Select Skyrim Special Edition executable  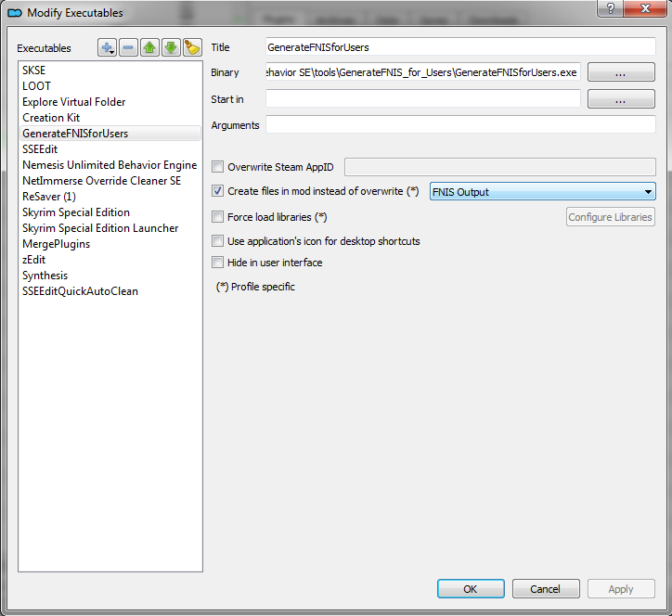click(x=110, y=212)
